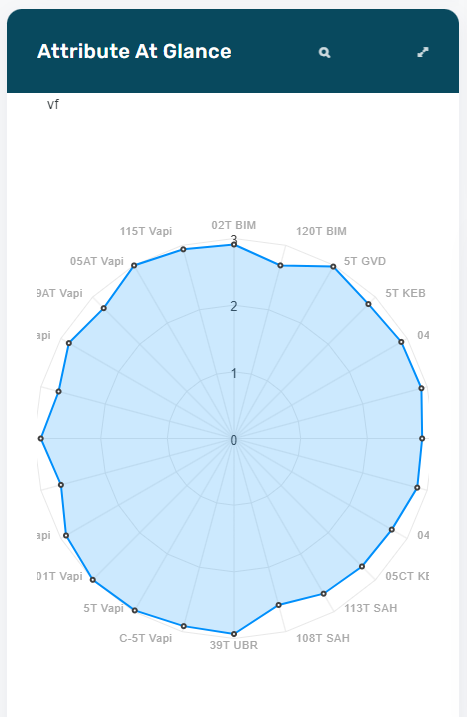Select the 5T Vapi data point at bottom-left
Screen dimensions: 467x717
(x=135, y=610)
